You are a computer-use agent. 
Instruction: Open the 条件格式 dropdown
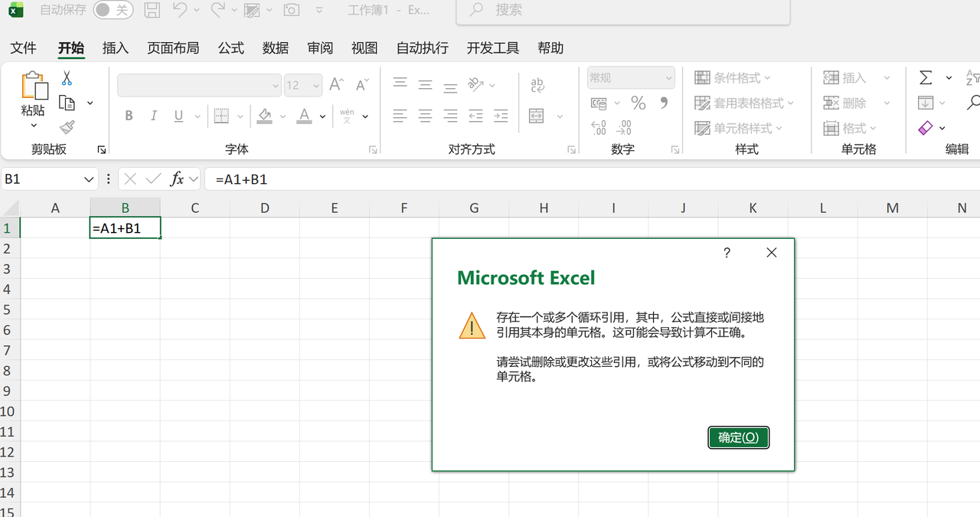point(733,78)
